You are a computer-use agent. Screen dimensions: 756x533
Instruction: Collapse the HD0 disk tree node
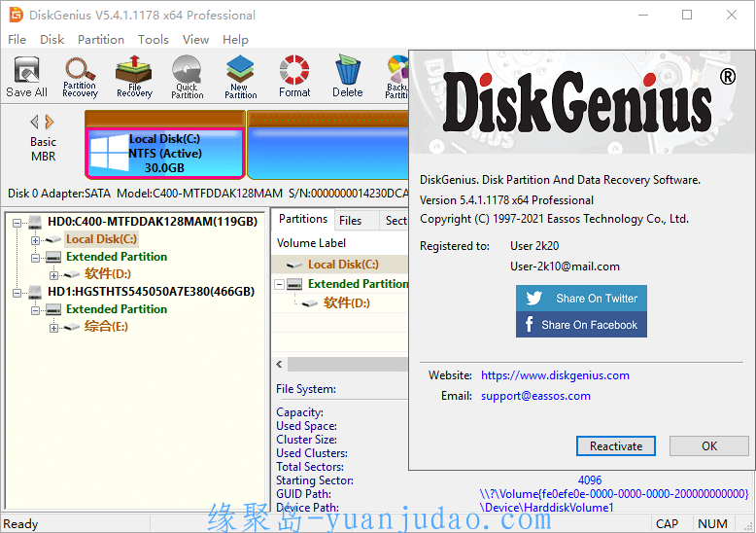[x=18, y=222]
